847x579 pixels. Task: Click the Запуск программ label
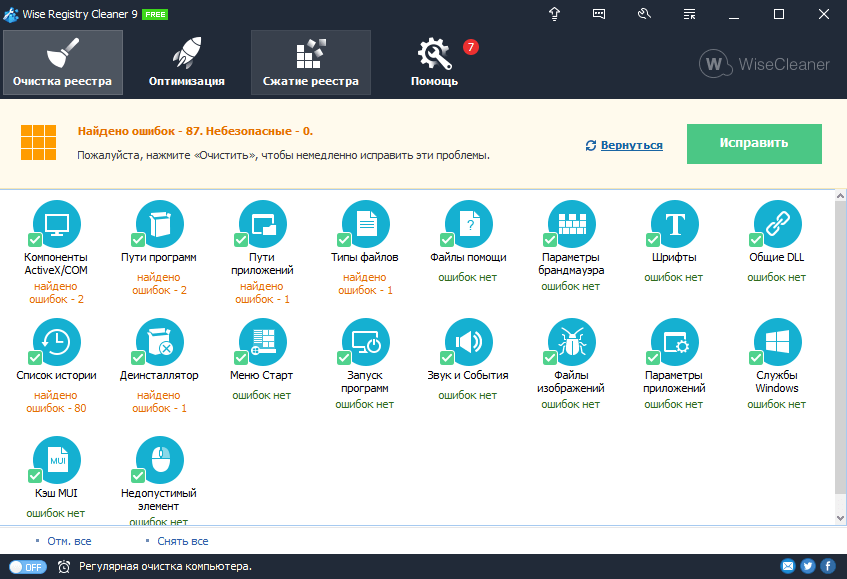point(365,381)
